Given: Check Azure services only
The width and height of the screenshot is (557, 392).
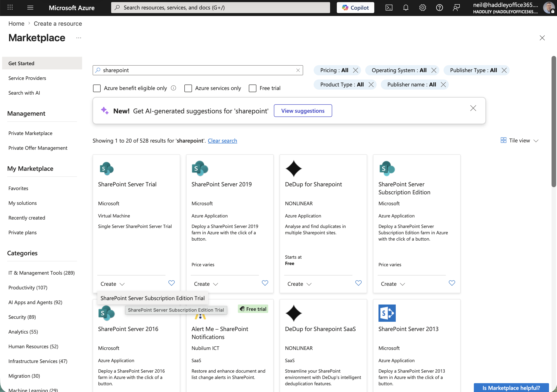Looking at the screenshot, I should pyautogui.click(x=188, y=88).
